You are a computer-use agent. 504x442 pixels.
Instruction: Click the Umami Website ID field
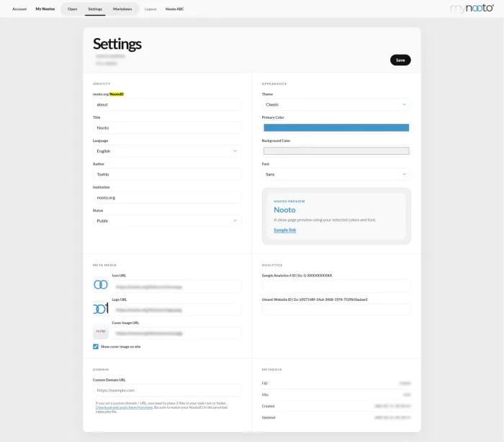point(336,310)
